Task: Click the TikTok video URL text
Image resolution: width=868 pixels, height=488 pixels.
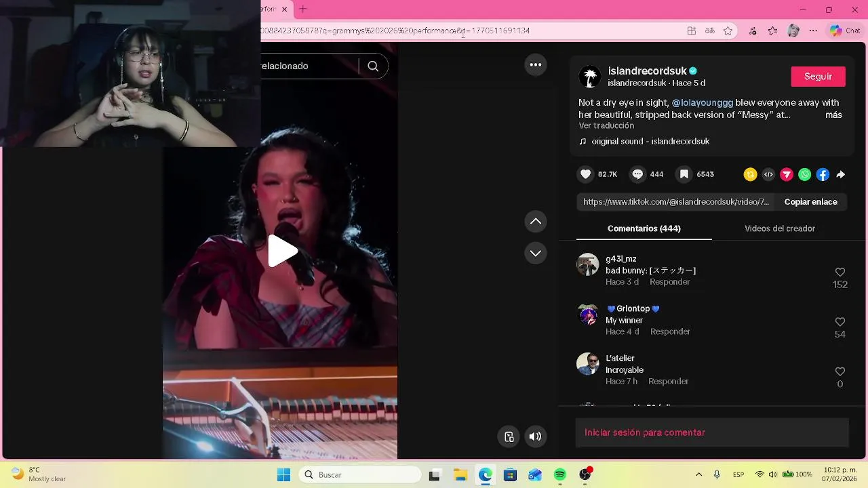Action: (676, 202)
